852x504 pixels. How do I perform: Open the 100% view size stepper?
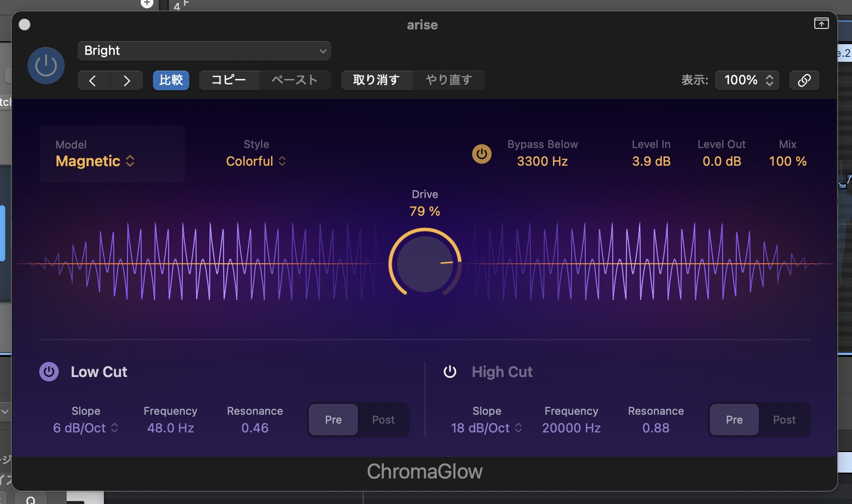tap(747, 80)
